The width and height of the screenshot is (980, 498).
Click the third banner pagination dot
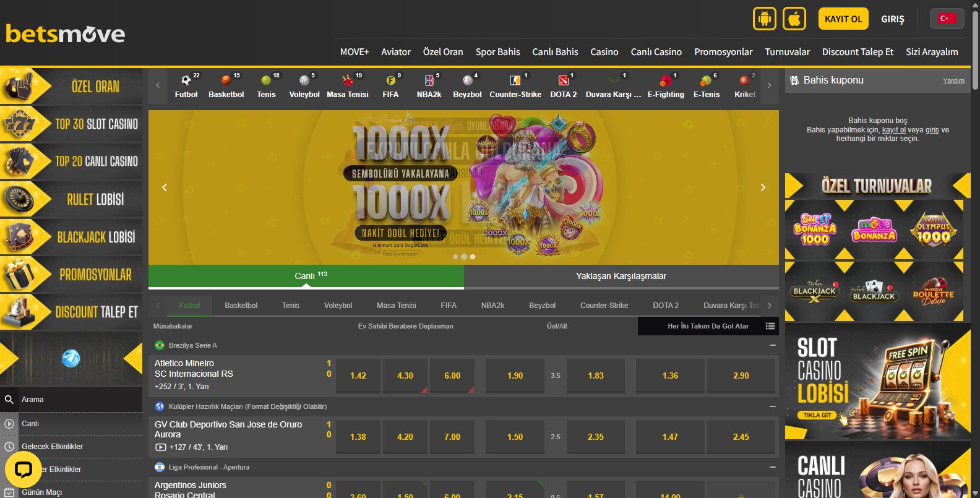[473, 257]
